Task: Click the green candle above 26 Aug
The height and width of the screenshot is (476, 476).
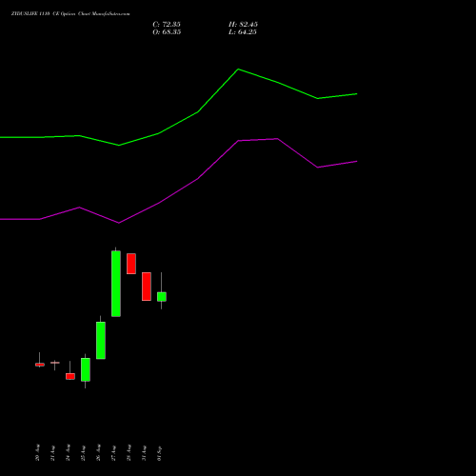Action: [101, 340]
